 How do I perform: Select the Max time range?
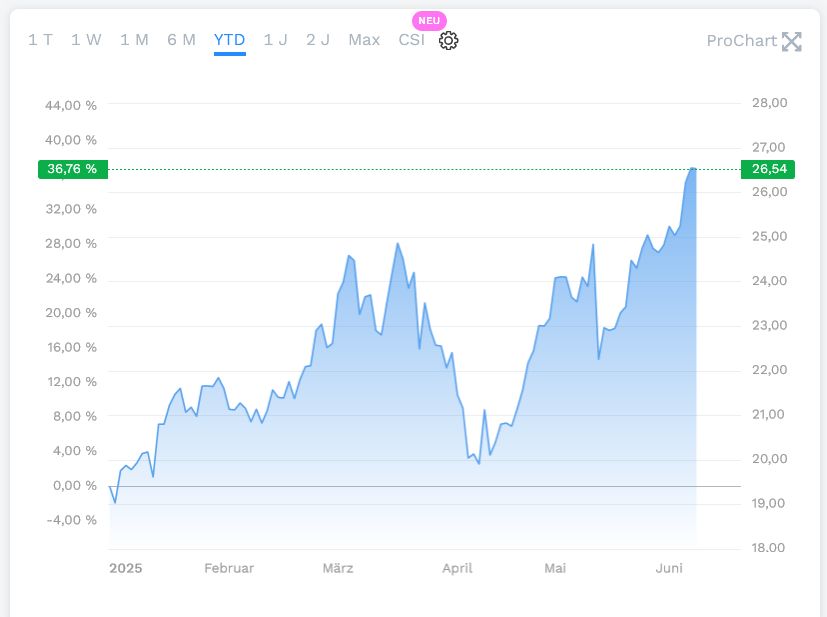click(364, 40)
